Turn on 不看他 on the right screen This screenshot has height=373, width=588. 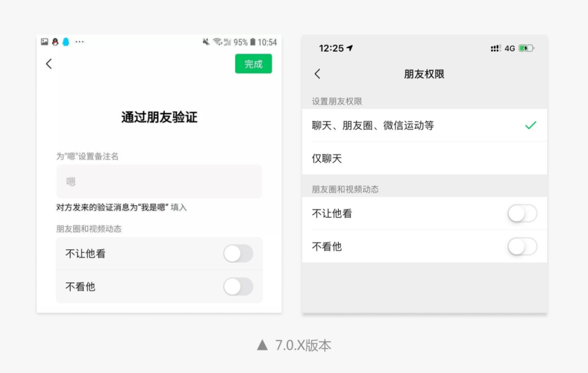point(522,246)
